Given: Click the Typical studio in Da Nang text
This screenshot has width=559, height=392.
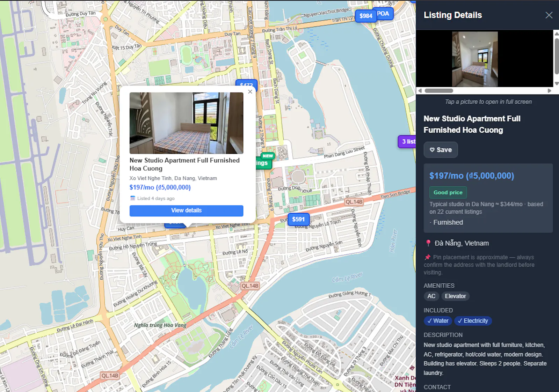Looking at the screenshot, I should click(x=486, y=208).
